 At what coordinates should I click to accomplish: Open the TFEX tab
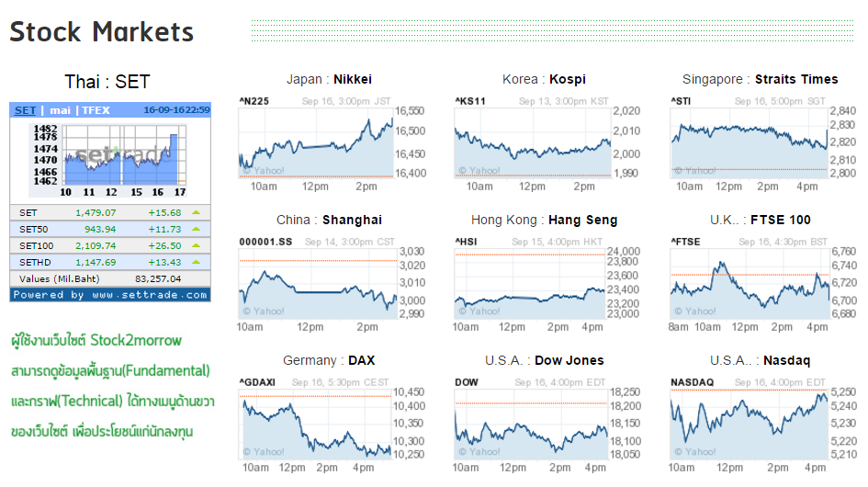pos(96,110)
